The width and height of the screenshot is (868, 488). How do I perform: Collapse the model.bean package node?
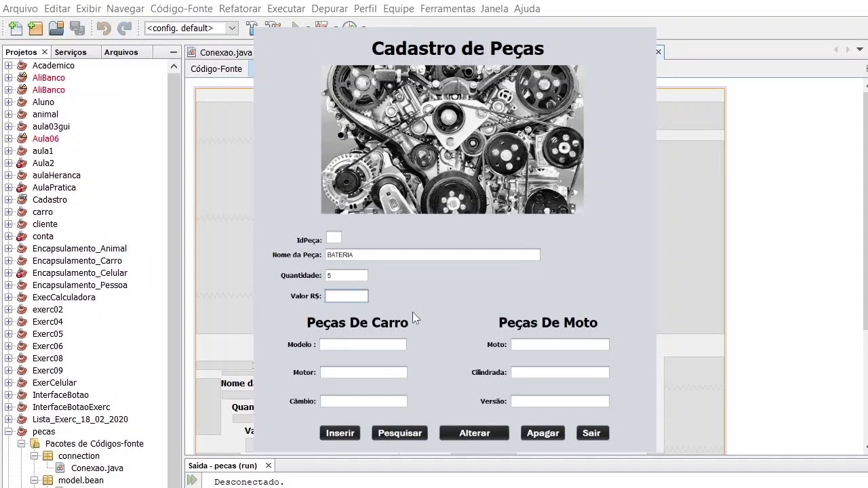(34, 481)
